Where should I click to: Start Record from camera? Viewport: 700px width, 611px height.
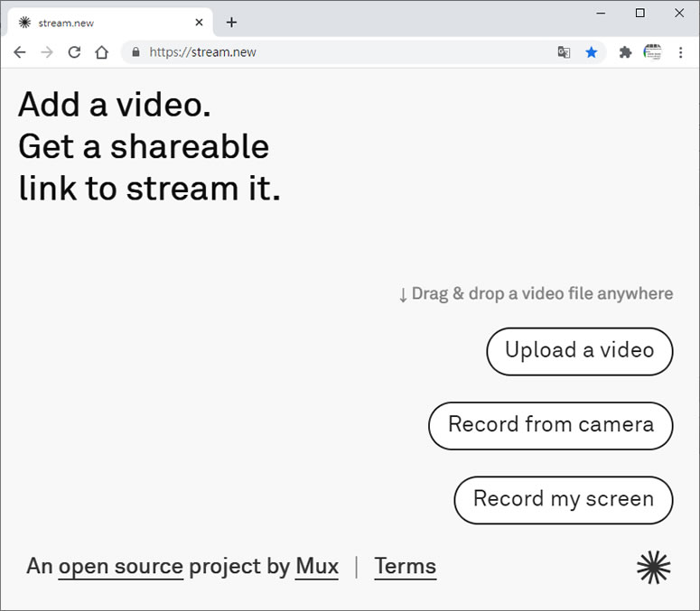(550, 425)
